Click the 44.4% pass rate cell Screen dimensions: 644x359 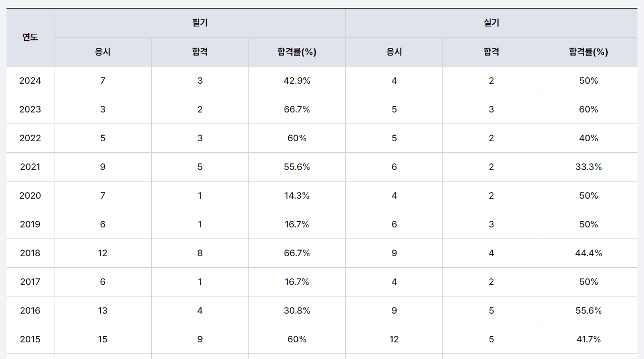click(x=588, y=253)
